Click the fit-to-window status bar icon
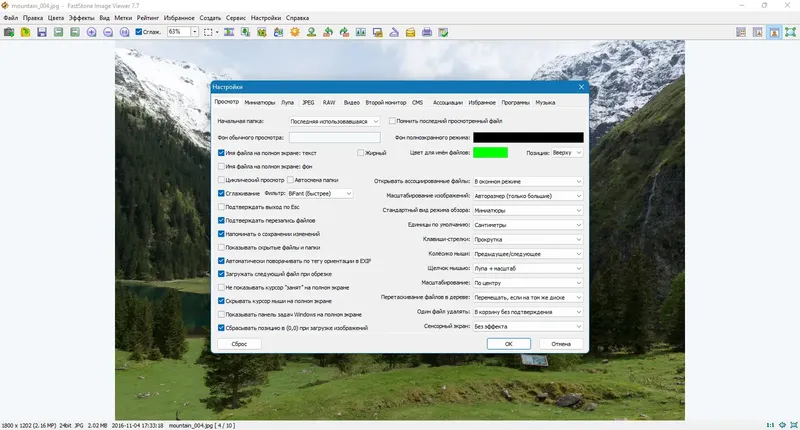This screenshot has height=430, width=800. click(x=782, y=425)
